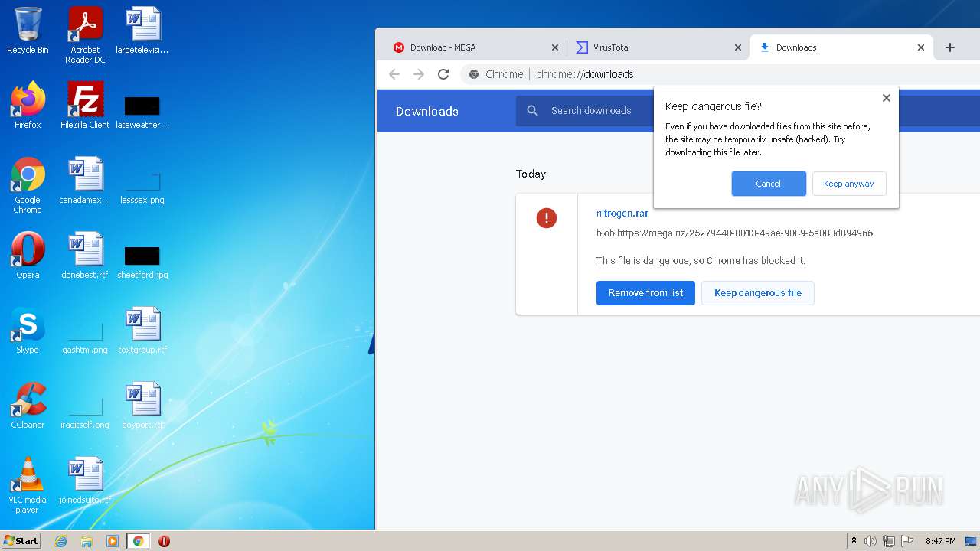Click the blob mega.nz source URL

734,233
